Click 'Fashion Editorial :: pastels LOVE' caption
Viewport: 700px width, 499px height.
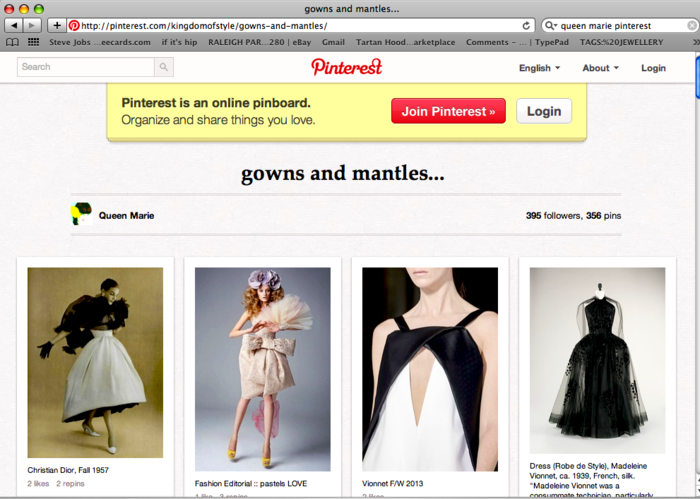[251, 483]
